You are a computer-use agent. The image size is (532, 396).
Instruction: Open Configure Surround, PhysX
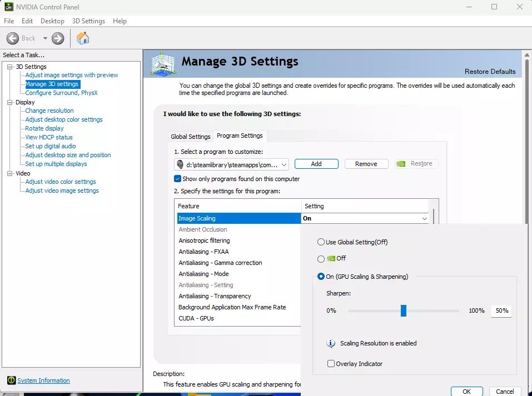pyautogui.click(x=61, y=93)
